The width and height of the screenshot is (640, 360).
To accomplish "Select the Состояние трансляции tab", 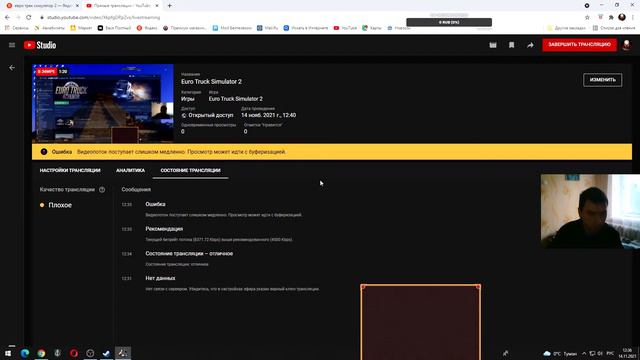I will click(190, 170).
